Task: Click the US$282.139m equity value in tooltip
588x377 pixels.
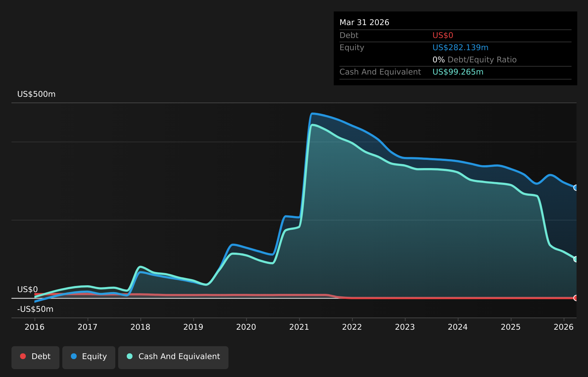Action: [x=461, y=47]
